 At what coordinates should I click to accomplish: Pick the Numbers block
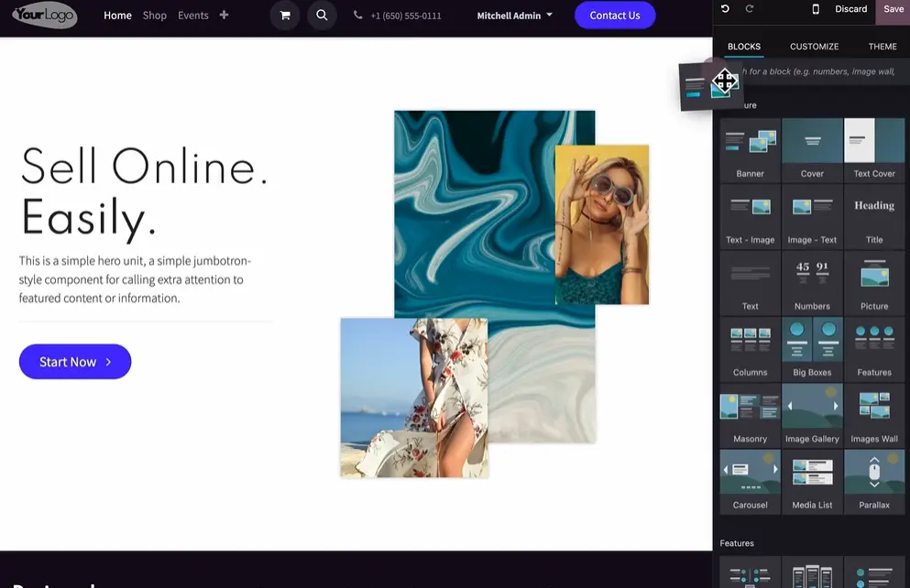(x=812, y=281)
